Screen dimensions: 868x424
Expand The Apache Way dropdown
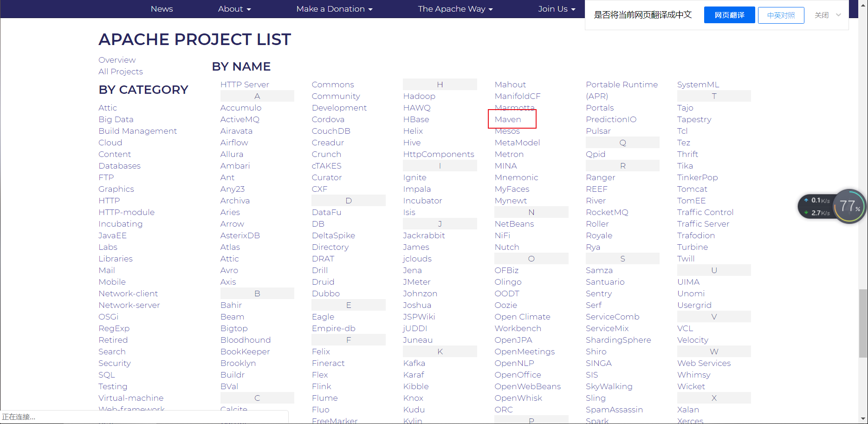click(x=455, y=9)
